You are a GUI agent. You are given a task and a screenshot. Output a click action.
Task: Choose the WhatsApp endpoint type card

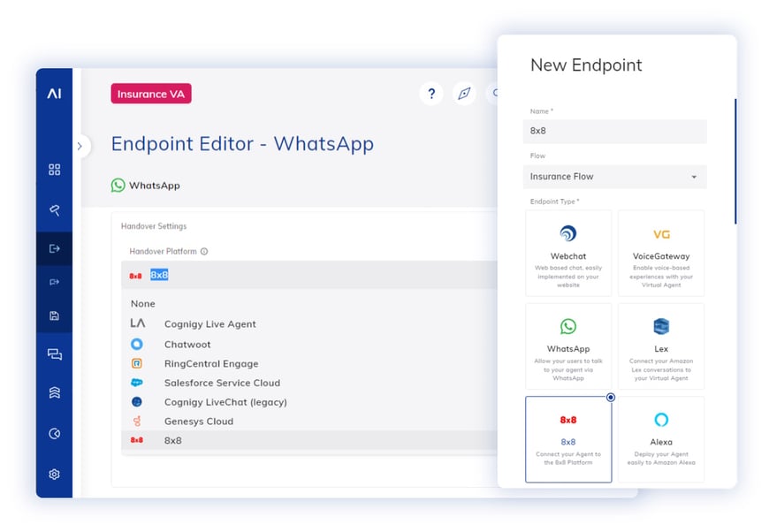coord(568,346)
